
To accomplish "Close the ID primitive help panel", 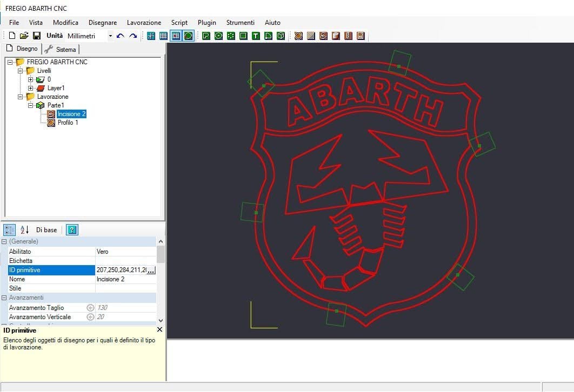I will pyautogui.click(x=159, y=329).
